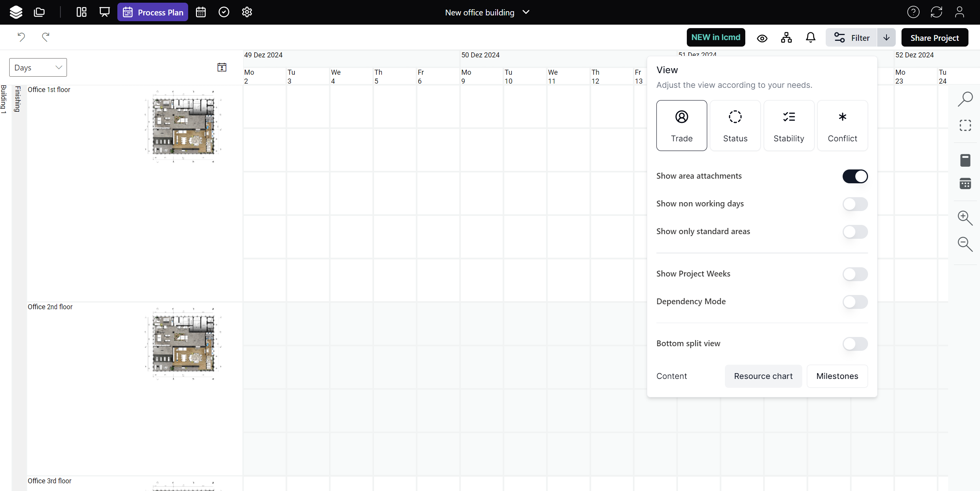Click the redo arrow icon
Viewport: 980px width, 491px height.
point(46,37)
